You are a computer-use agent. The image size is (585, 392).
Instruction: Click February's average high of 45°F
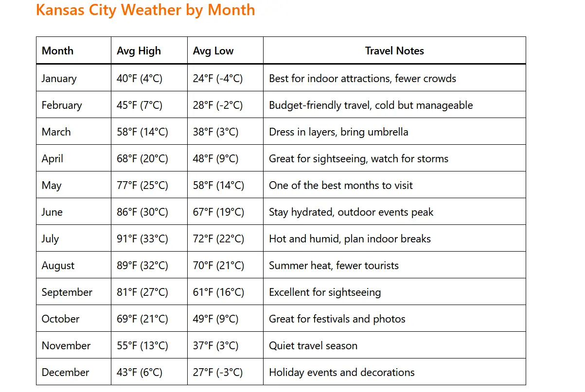click(x=140, y=105)
